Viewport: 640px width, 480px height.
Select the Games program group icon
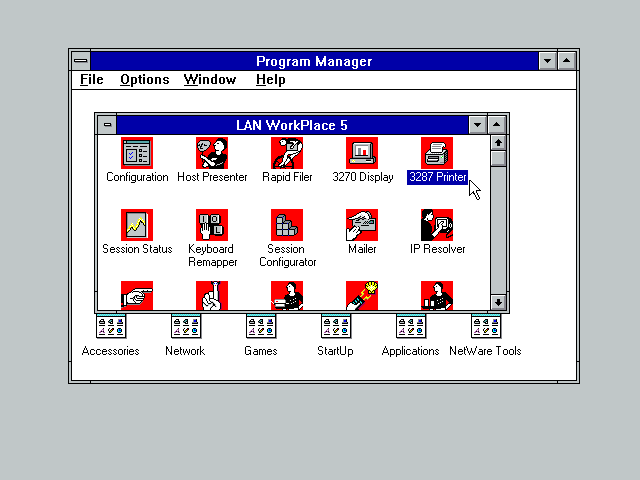point(261,326)
